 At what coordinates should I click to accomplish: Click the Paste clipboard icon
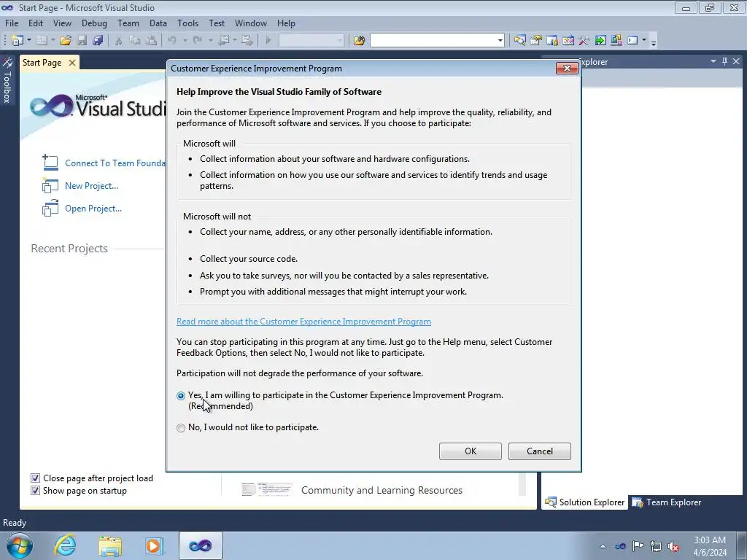pyautogui.click(x=151, y=41)
